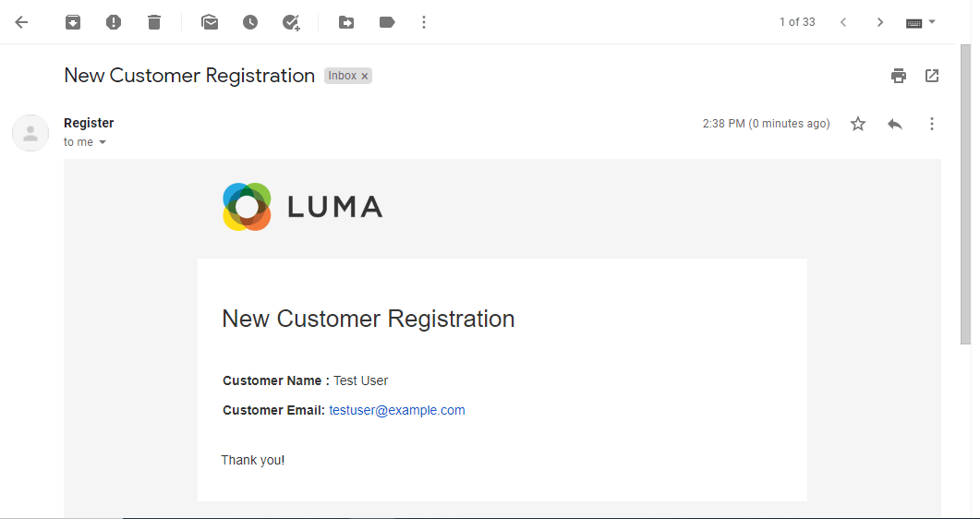Move email to another folder
The width and height of the screenshot is (980, 519).
[346, 22]
